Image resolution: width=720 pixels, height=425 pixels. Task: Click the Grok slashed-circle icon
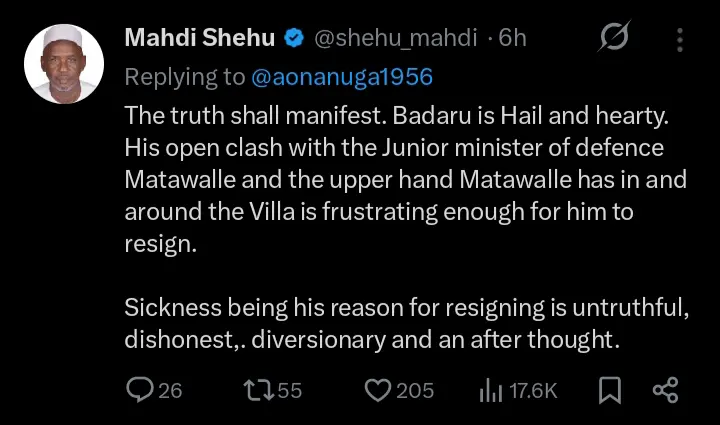point(613,39)
